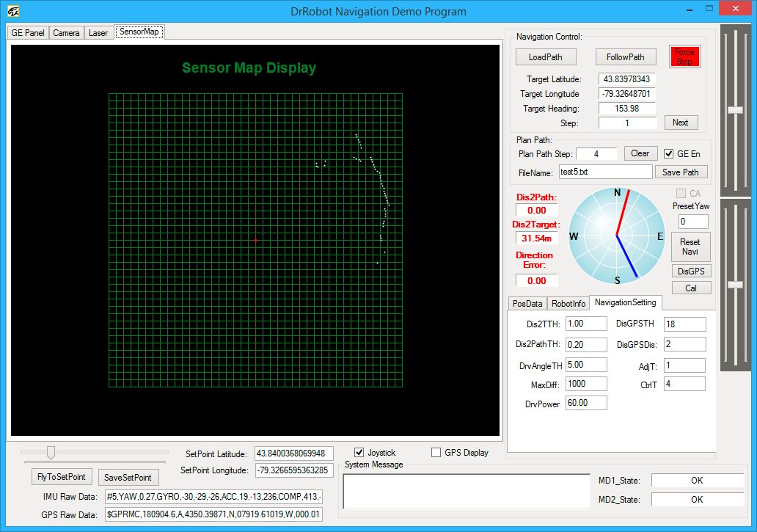Click the DrvAngleTH field
This screenshot has width=757, height=532.
tap(586, 365)
